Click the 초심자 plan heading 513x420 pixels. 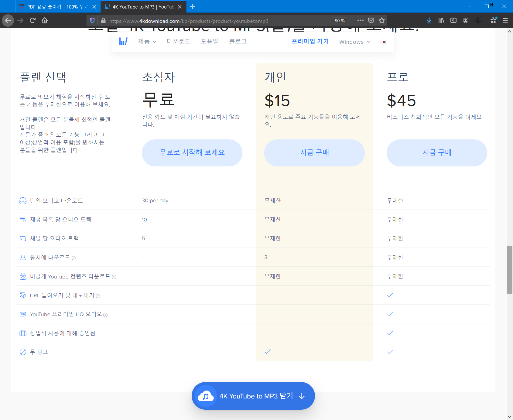pyautogui.click(x=159, y=77)
